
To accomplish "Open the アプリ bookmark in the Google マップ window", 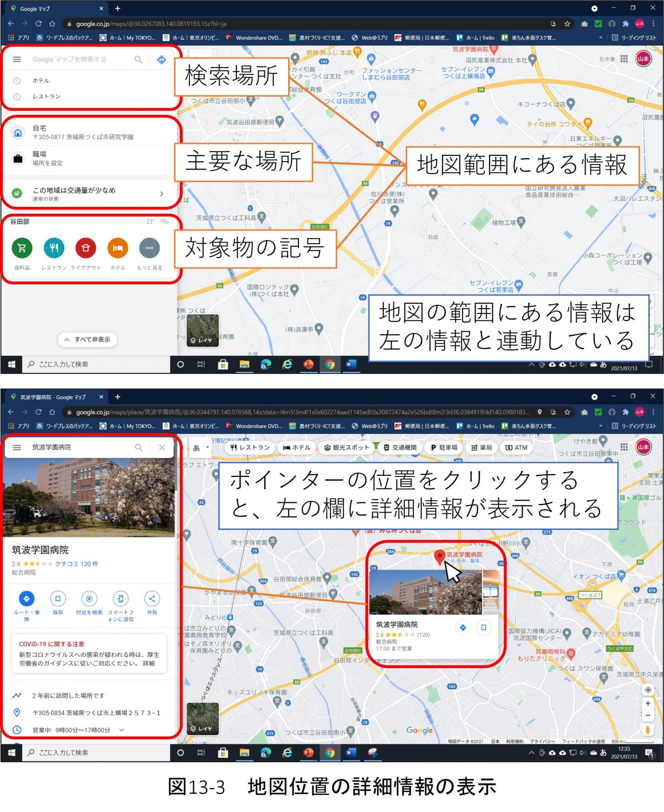I will point(19,38).
